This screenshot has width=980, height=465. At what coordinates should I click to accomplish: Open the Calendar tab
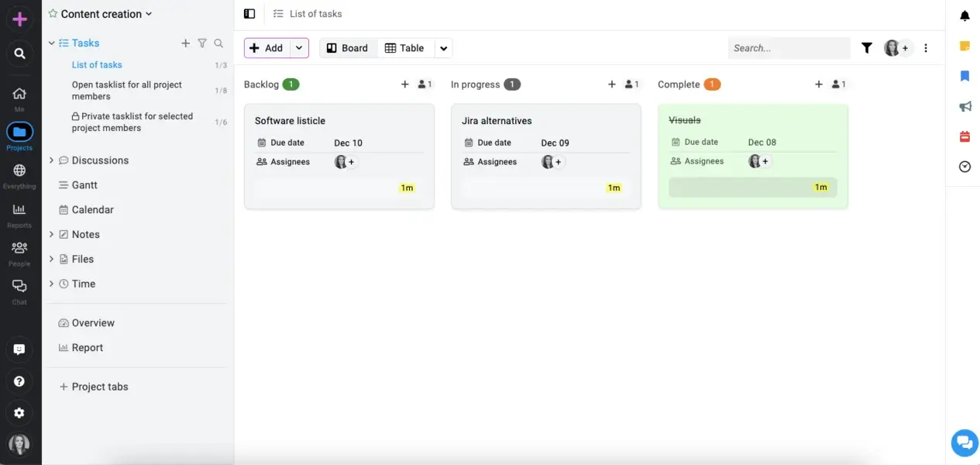(x=92, y=210)
